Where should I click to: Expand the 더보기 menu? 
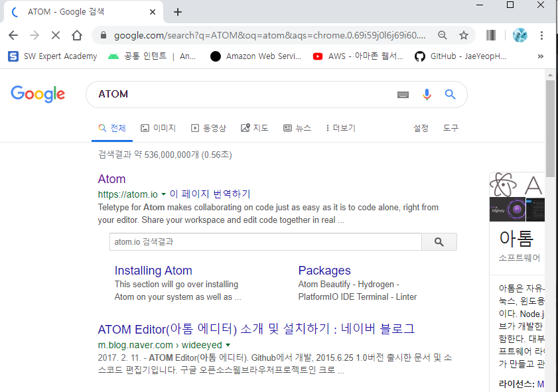(340, 128)
